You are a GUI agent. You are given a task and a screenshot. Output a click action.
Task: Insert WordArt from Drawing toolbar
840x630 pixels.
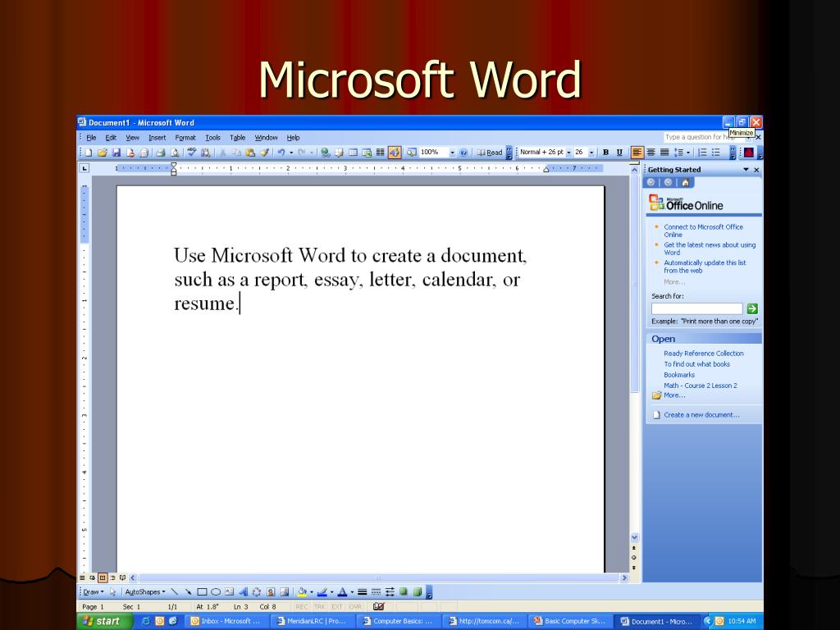pos(243,592)
